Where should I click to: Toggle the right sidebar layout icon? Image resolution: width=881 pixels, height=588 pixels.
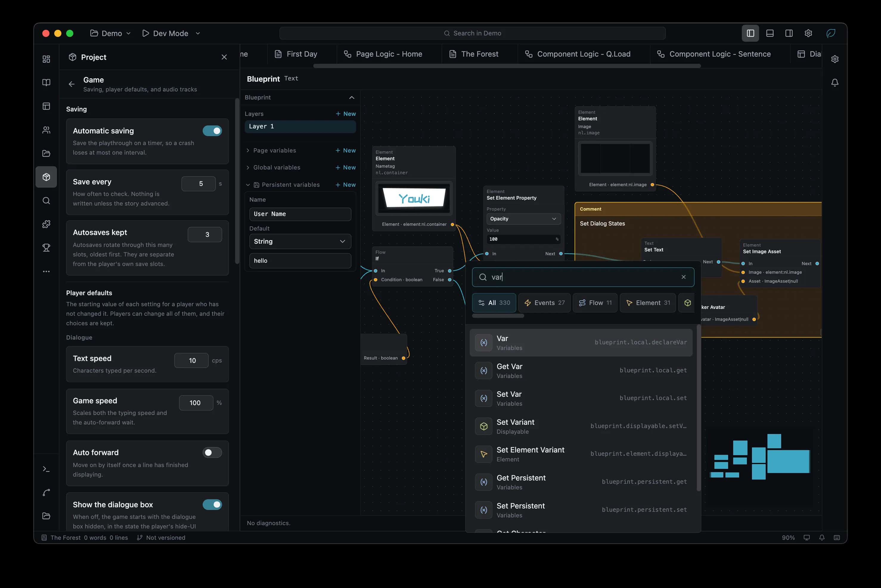pyautogui.click(x=789, y=33)
